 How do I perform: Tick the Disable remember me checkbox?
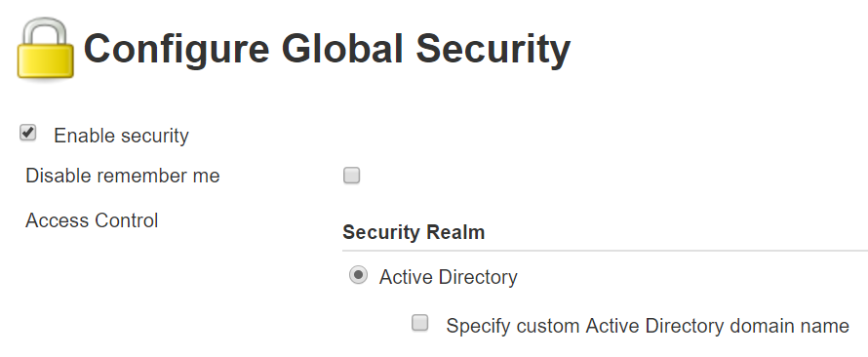click(x=351, y=176)
